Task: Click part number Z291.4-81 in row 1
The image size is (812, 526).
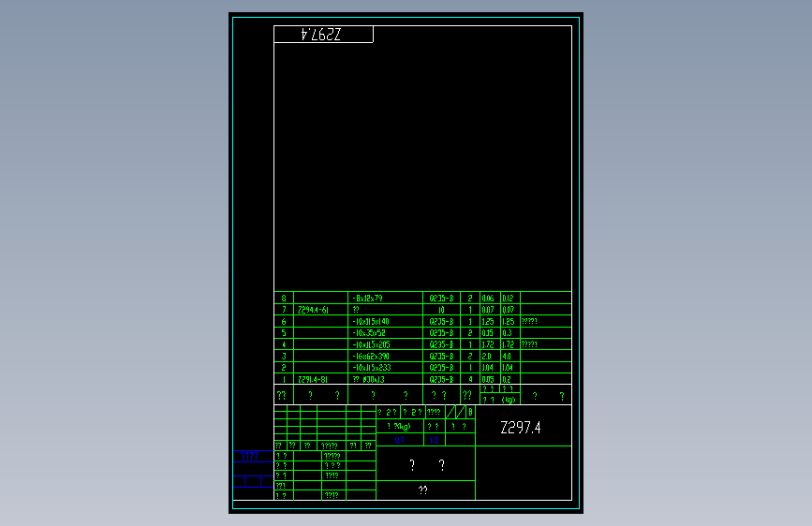Action: coord(312,379)
